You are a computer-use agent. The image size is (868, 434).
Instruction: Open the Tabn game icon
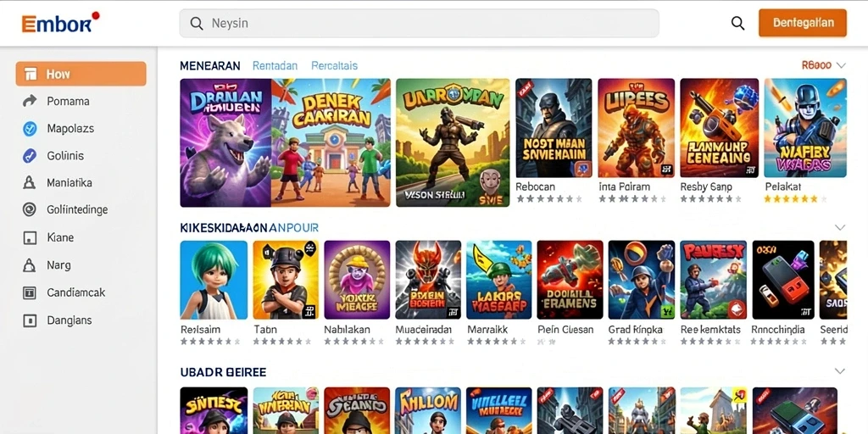(x=286, y=280)
